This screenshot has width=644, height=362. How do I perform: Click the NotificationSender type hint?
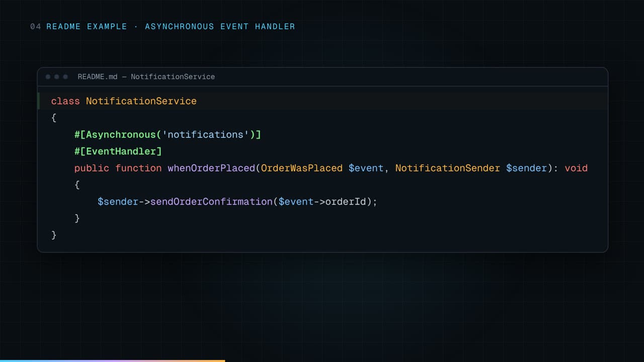click(x=448, y=168)
